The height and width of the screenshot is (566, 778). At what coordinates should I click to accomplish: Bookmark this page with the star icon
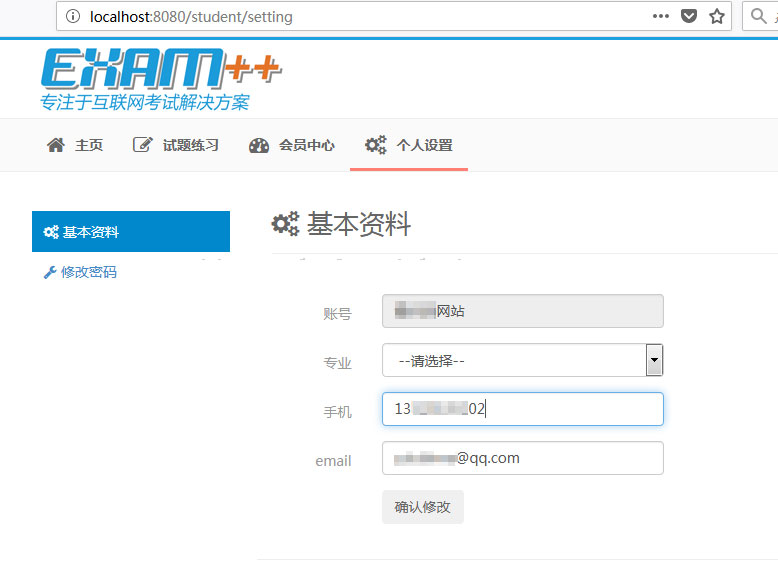[716, 16]
